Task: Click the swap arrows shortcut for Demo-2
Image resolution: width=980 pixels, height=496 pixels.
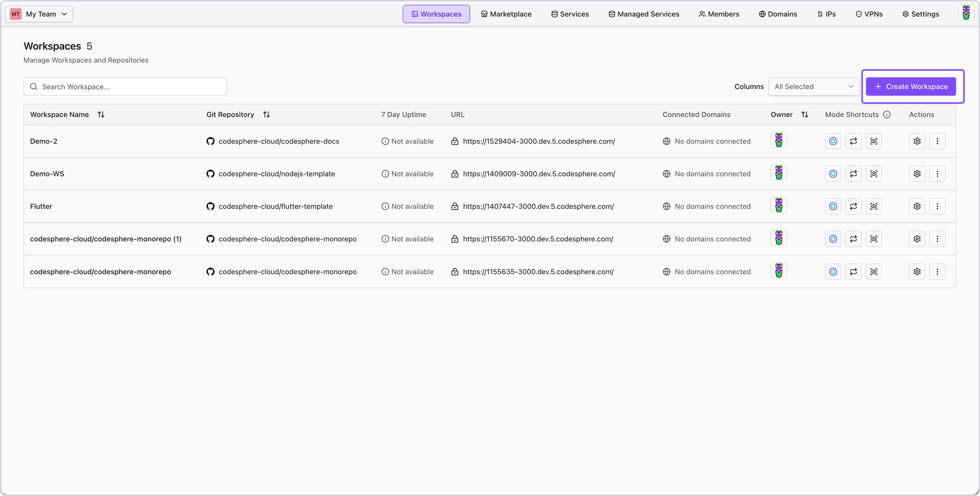Action: click(x=853, y=141)
